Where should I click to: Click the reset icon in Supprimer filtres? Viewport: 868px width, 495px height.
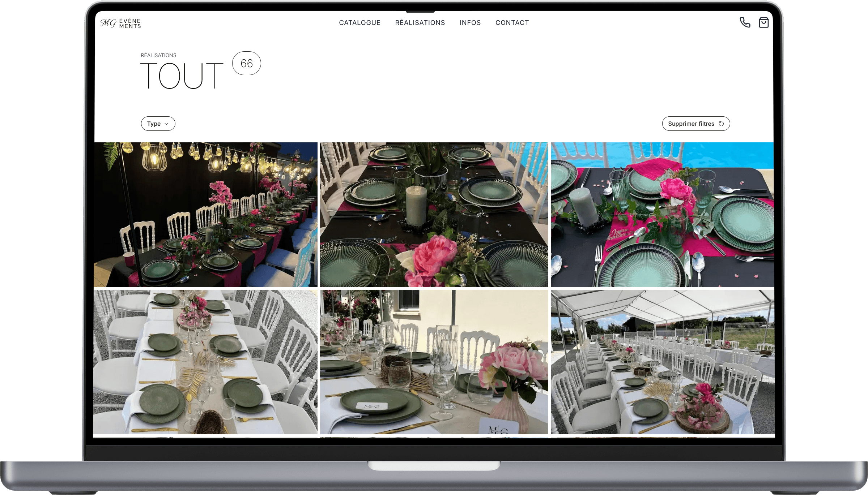click(x=721, y=124)
